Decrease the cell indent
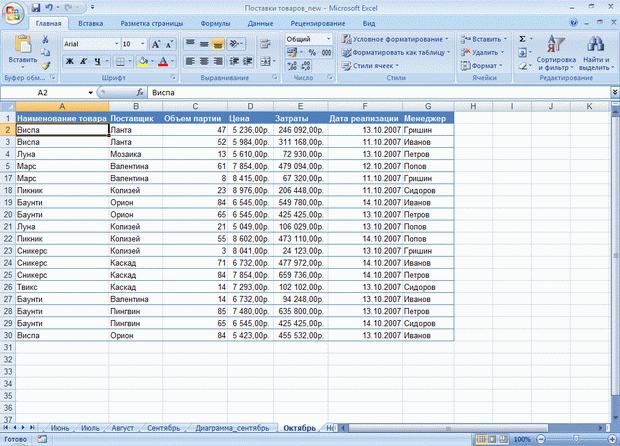Screen dimensions: 620x446 234,61
